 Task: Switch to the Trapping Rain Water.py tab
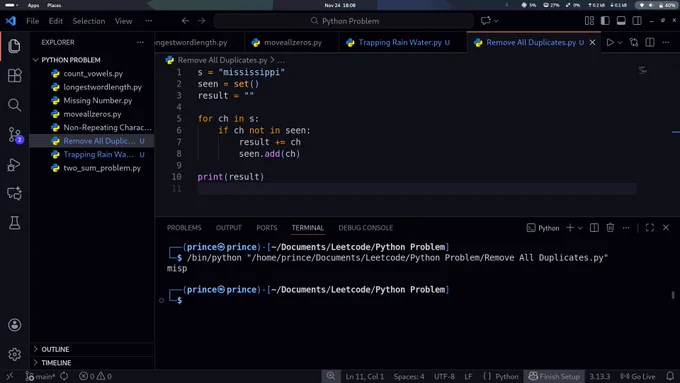(x=399, y=43)
